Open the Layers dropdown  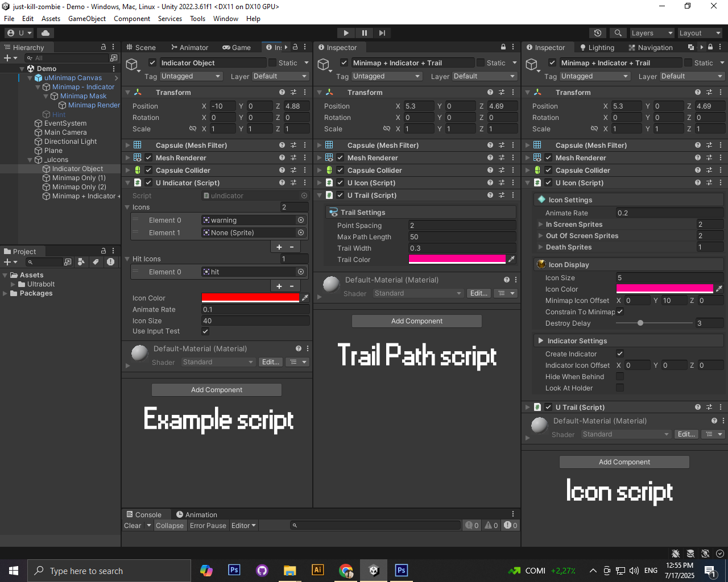(x=652, y=33)
